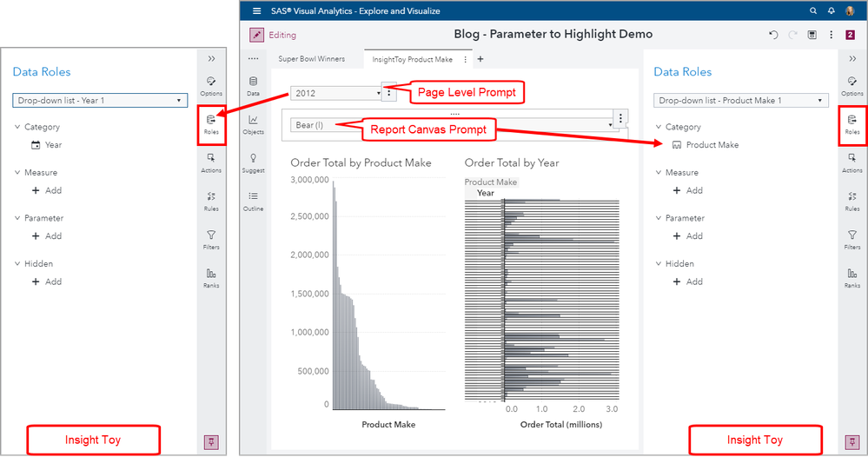Open the Suggest pane
868x457 pixels.
click(x=253, y=163)
